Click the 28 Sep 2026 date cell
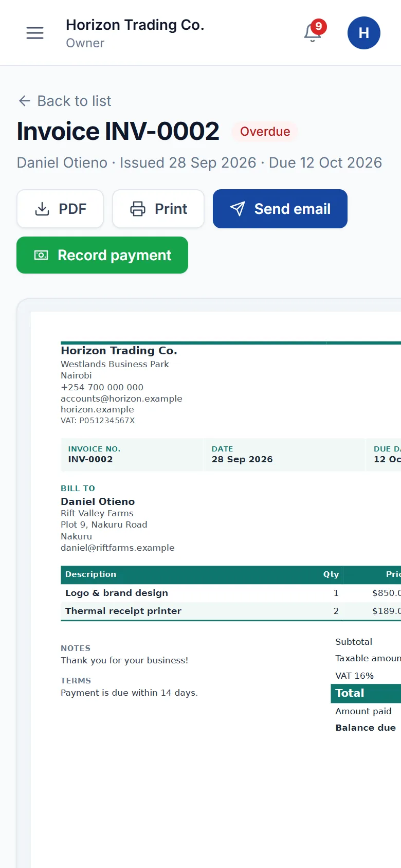The width and height of the screenshot is (401, 868). (x=284, y=455)
